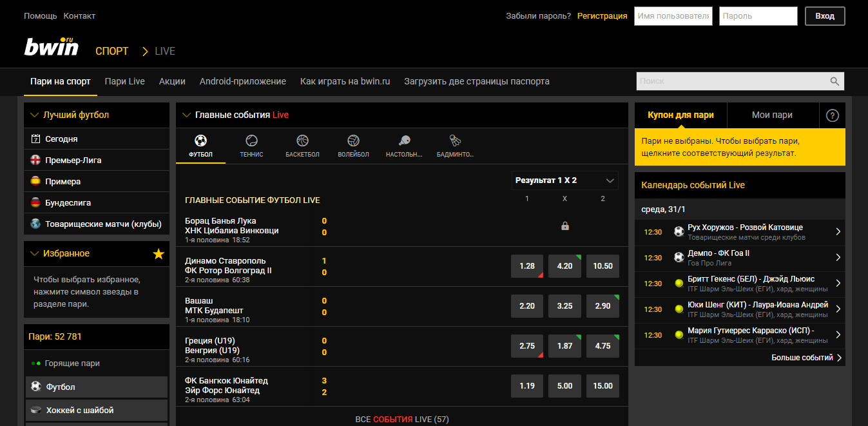Click the soccer ball icon beside Футбол

click(x=36, y=387)
